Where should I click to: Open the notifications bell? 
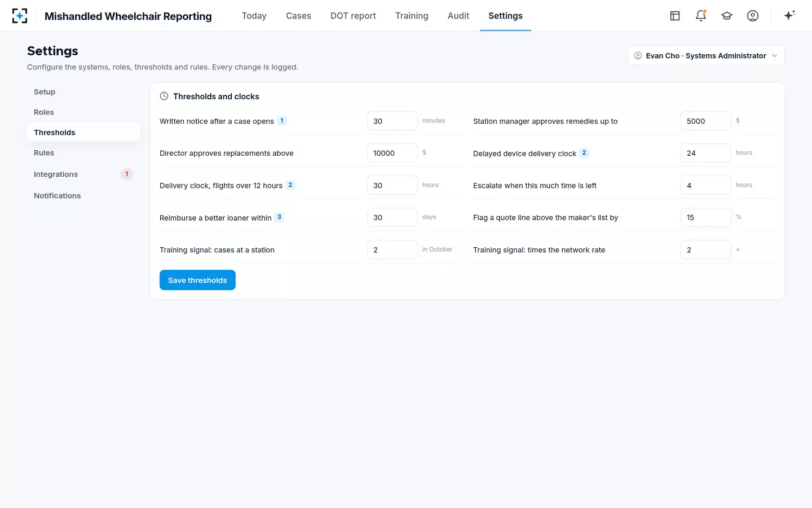tap(701, 16)
